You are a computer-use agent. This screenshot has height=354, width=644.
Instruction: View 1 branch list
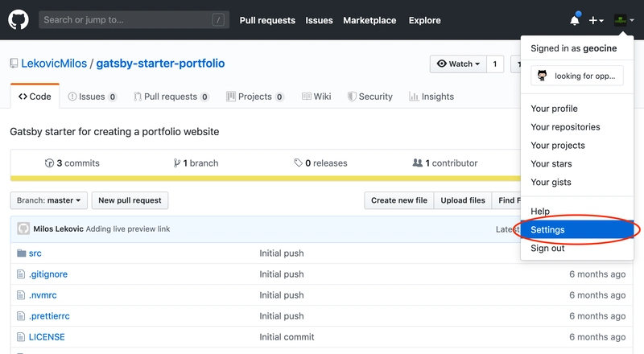pos(196,163)
